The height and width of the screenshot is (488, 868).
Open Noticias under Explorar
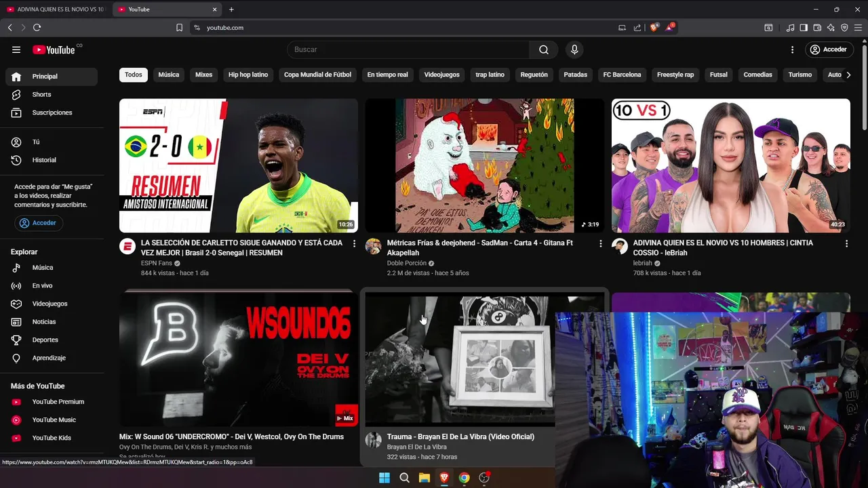pos(52,322)
